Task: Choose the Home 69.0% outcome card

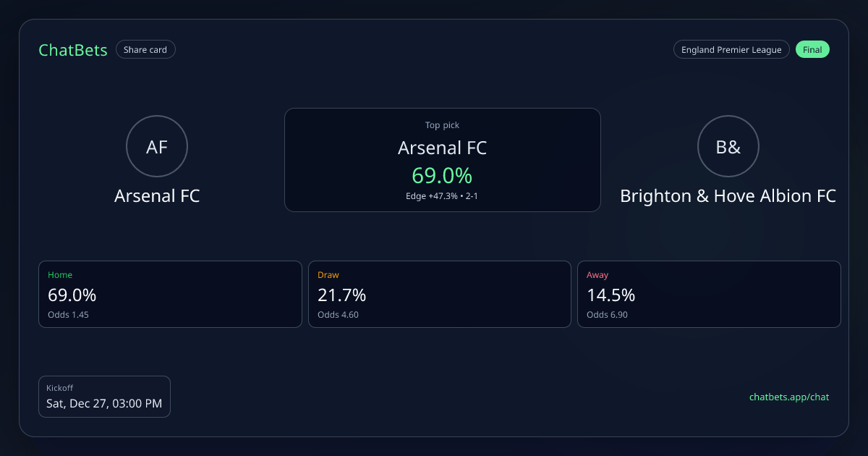Action: point(170,294)
